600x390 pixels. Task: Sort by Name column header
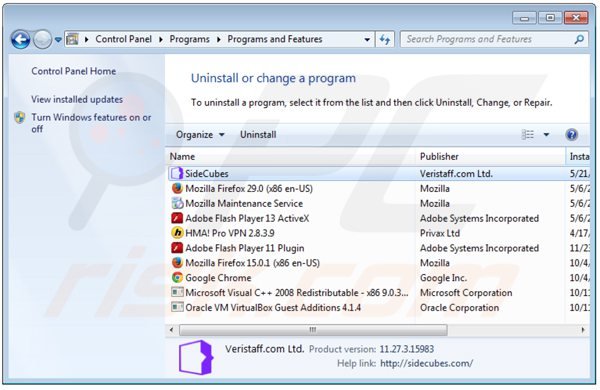click(291, 157)
